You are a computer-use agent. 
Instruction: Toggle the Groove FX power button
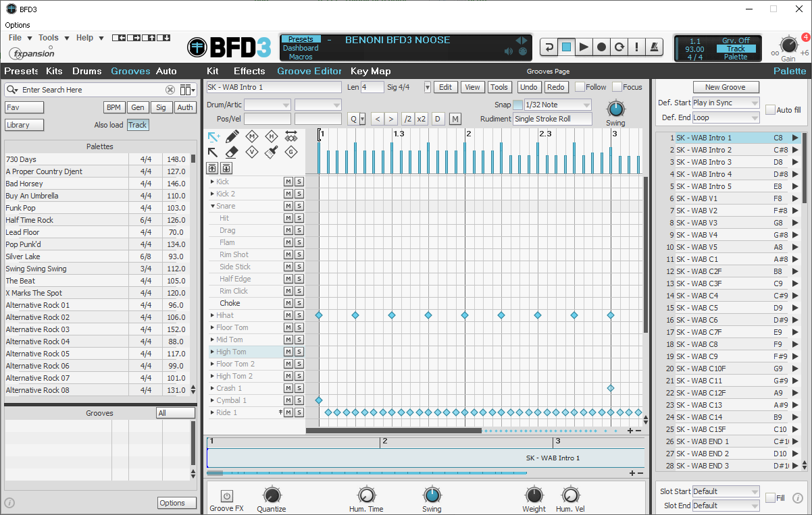pos(226,495)
